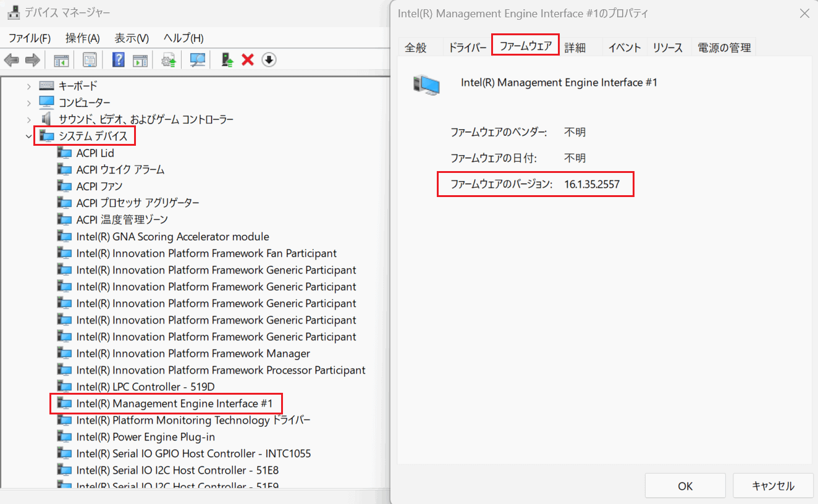Select ACPI 温度管理ゾーン device
The width and height of the screenshot is (818, 504).
point(122,219)
